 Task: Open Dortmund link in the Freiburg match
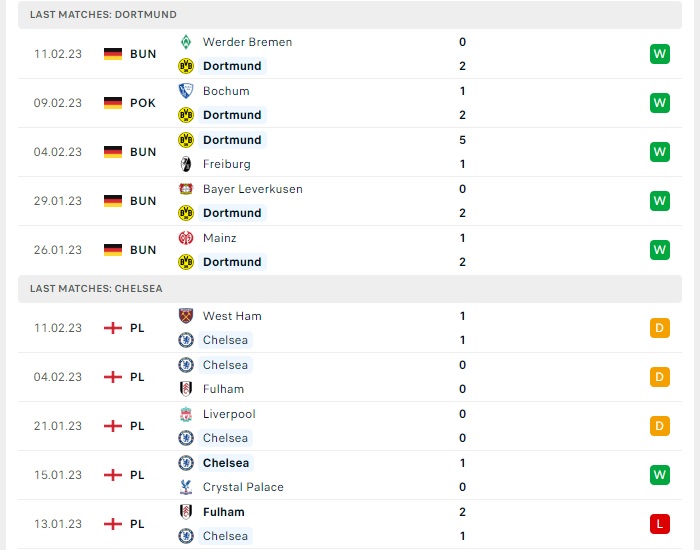click(x=232, y=140)
